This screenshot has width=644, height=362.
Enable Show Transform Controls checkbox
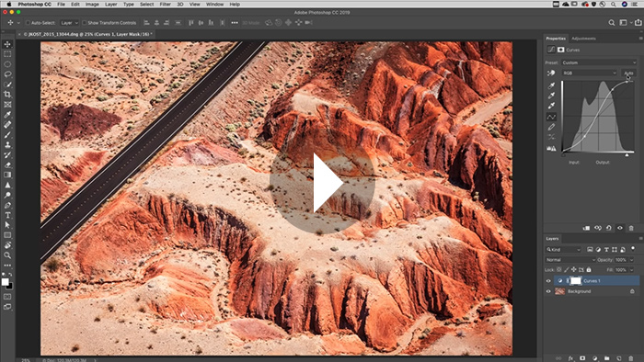(x=85, y=23)
